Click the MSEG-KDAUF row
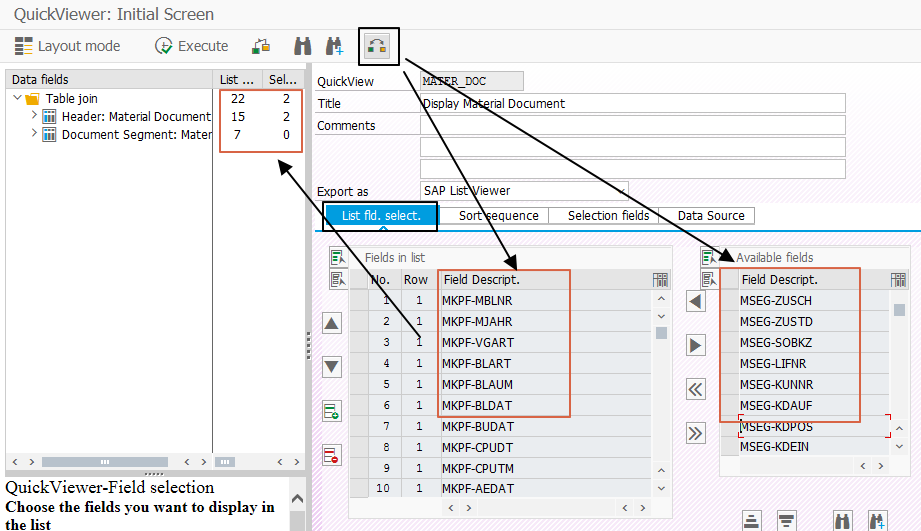The height and width of the screenshot is (531, 921). click(x=805, y=405)
